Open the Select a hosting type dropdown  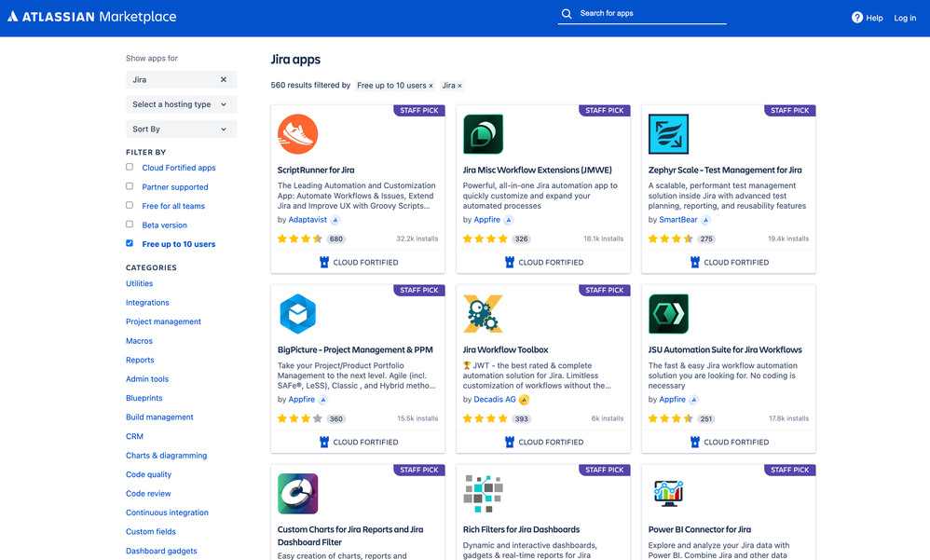point(181,105)
